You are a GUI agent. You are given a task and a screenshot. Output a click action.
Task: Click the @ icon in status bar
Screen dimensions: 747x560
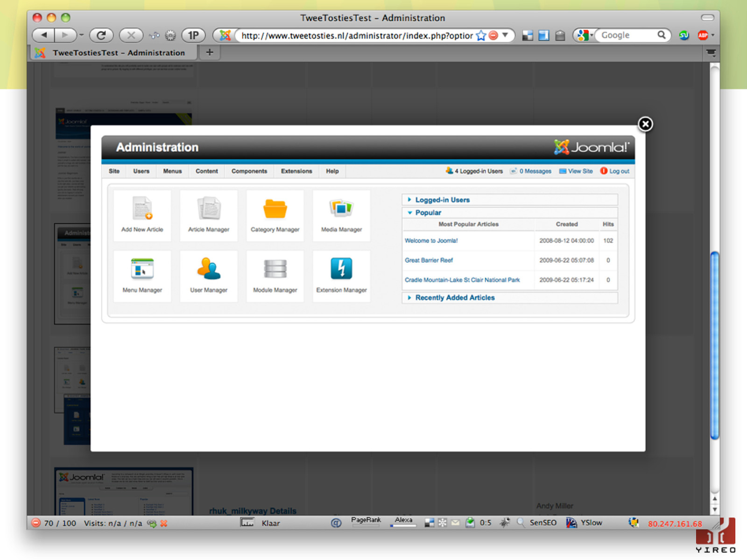point(336,523)
